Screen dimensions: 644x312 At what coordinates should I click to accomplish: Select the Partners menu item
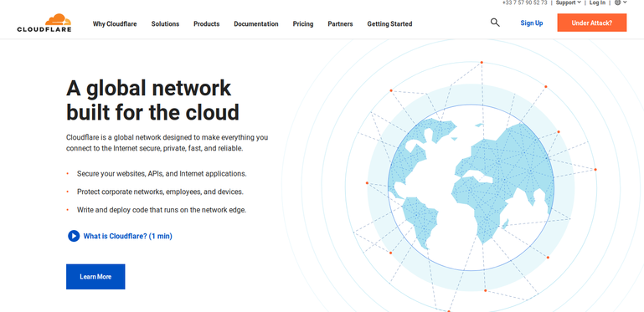[340, 23]
